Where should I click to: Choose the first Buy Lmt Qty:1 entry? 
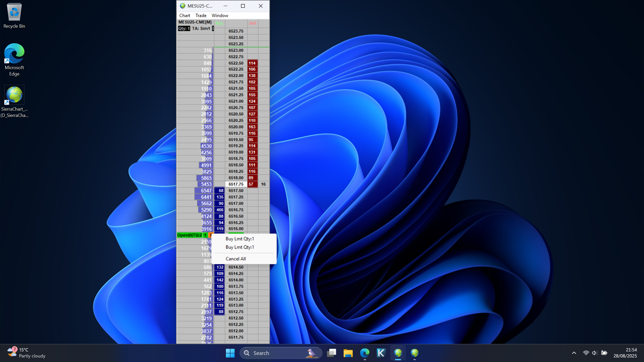(x=239, y=239)
